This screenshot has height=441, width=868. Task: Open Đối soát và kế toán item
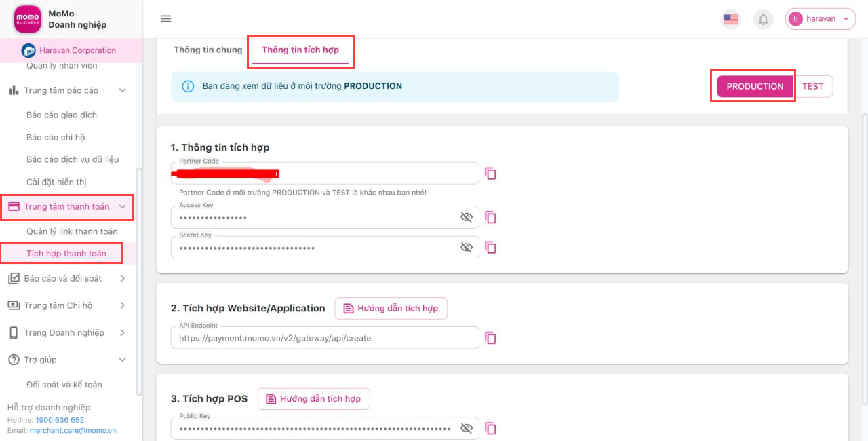pyautogui.click(x=64, y=385)
